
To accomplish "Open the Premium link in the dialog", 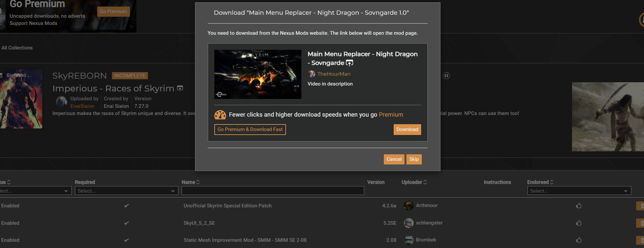I will (x=391, y=115).
